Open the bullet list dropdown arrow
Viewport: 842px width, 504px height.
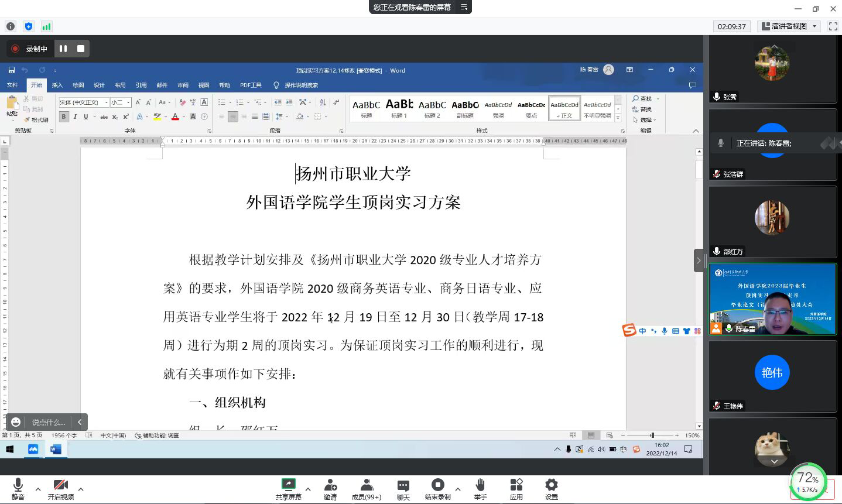(230, 102)
